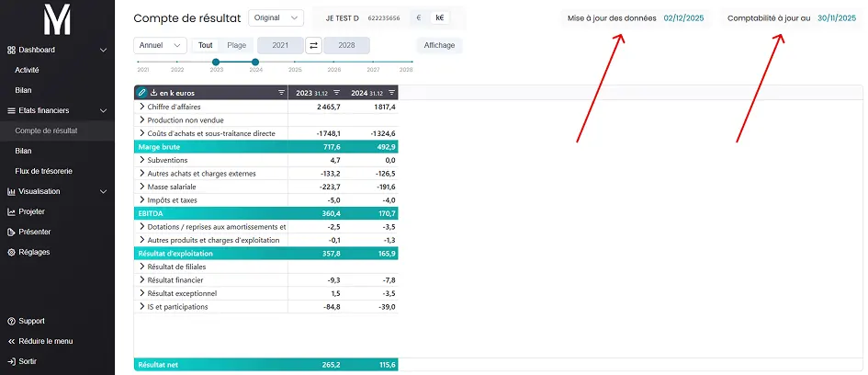Open the 'Original' version dropdown
Viewport: 868px width, 375px height.
coord(276,17)
